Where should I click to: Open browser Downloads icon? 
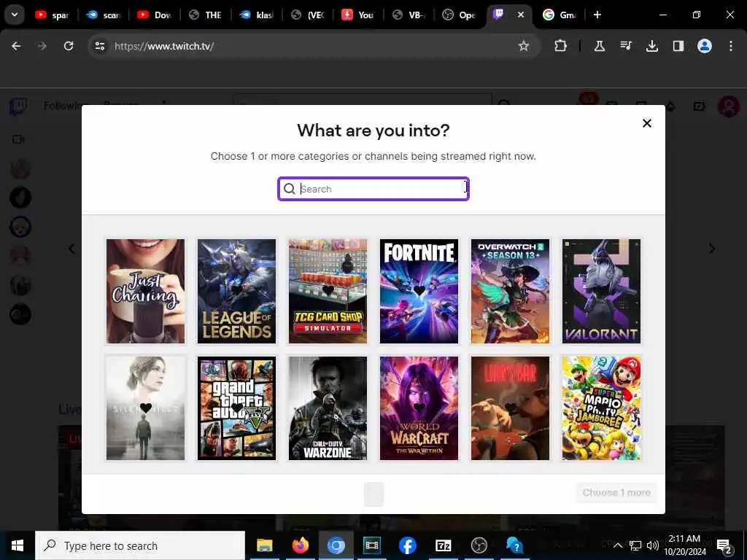(x=651, y=46)
